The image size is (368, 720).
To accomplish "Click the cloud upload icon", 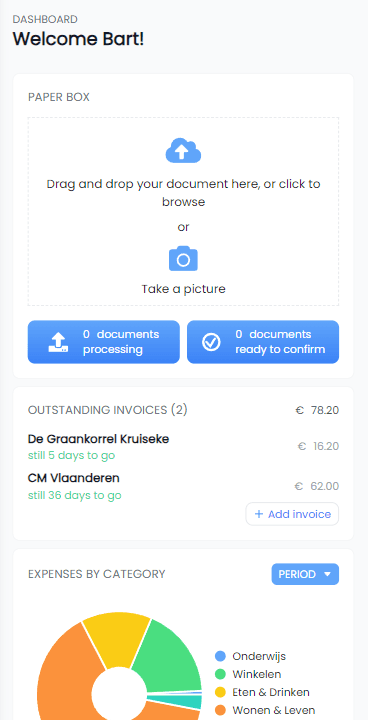I will pyautogui.click(x=183, y=150).
